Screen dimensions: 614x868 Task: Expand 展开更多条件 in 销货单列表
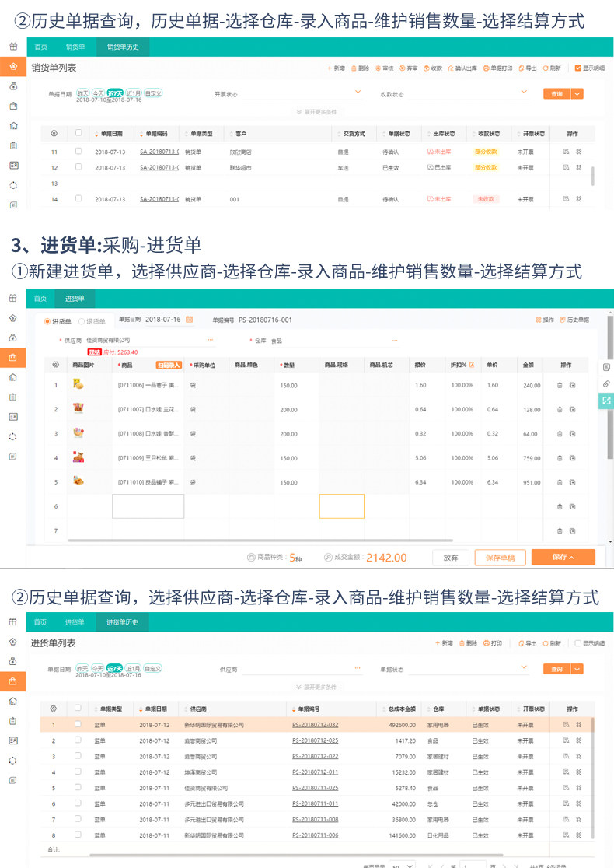[317, 112]
